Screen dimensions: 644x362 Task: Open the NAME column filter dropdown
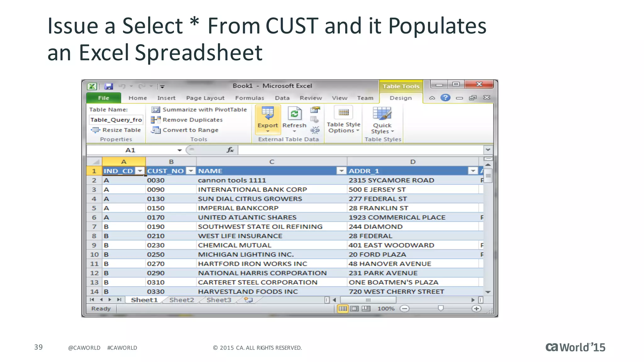click(x=341, y=171)
